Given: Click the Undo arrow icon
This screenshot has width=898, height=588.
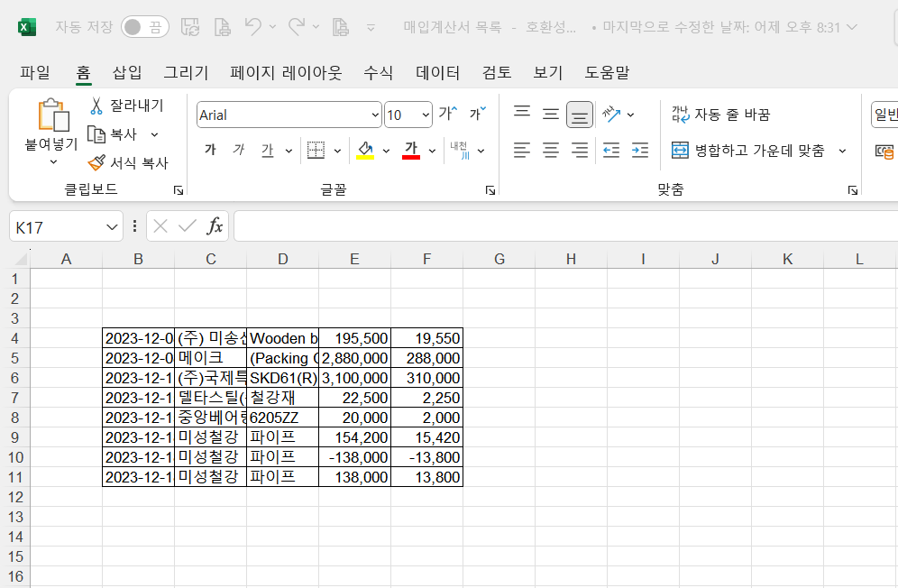Looking at the screenshot, I should click(253, 26).
